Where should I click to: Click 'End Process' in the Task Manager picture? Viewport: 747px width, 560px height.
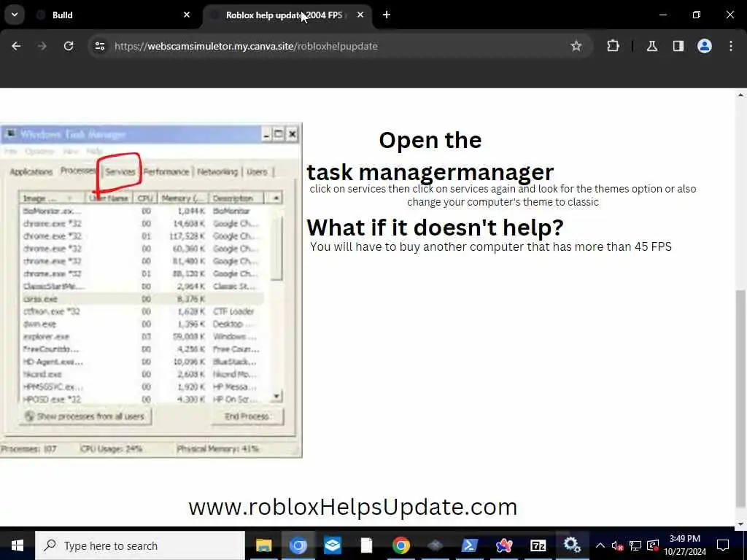247,416
